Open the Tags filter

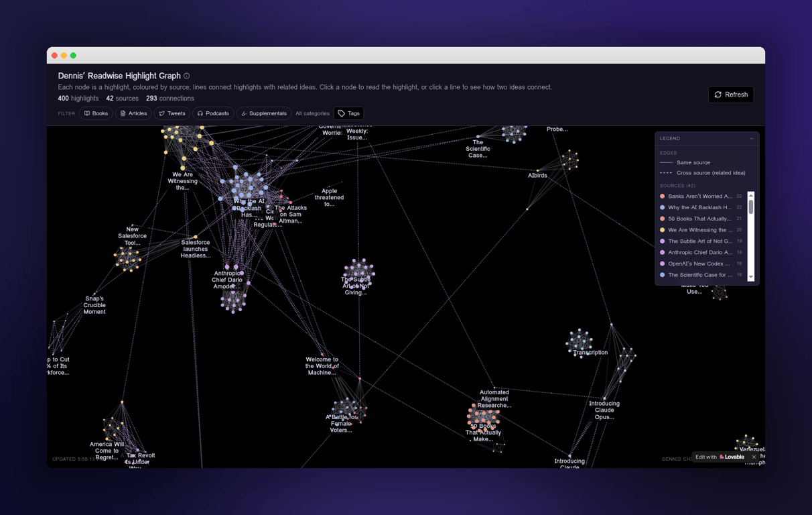pyautogui.click(x=349, y=113)
